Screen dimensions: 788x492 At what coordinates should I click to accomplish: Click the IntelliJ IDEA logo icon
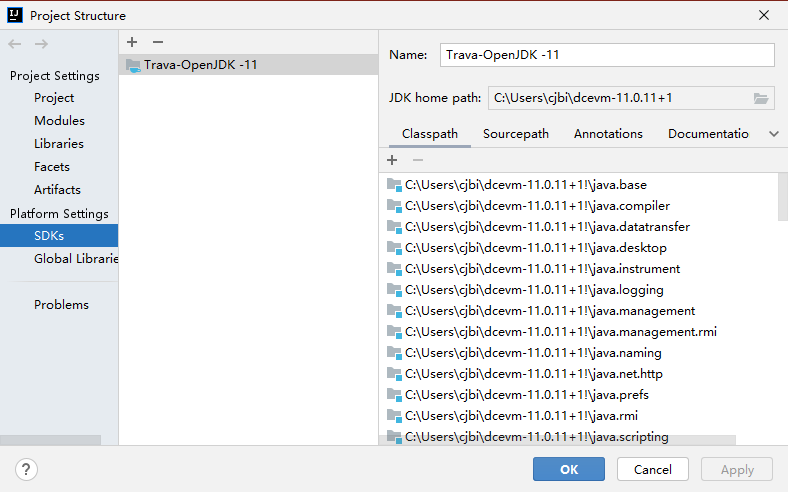pyautogui.click(x=15, y=15)
